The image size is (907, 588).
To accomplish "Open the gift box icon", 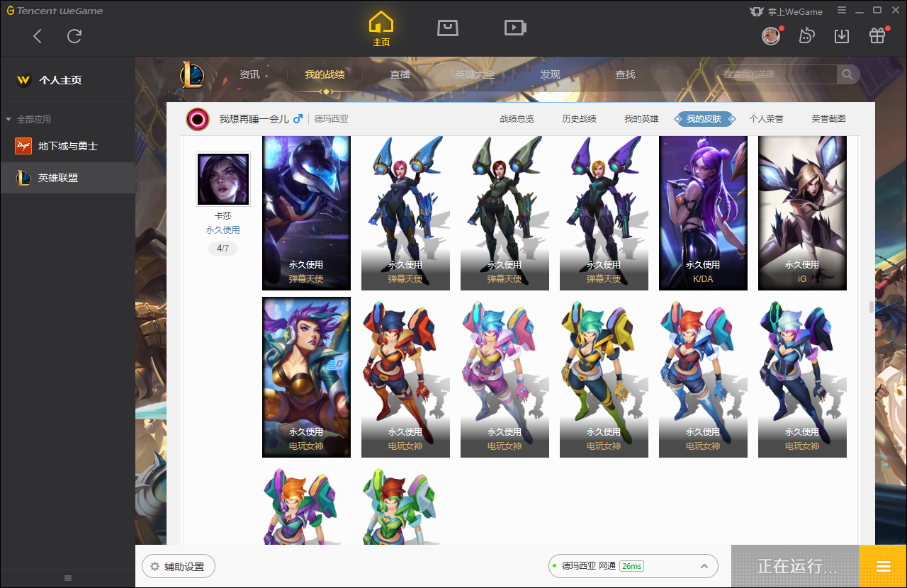I will (x=877, y=35).
